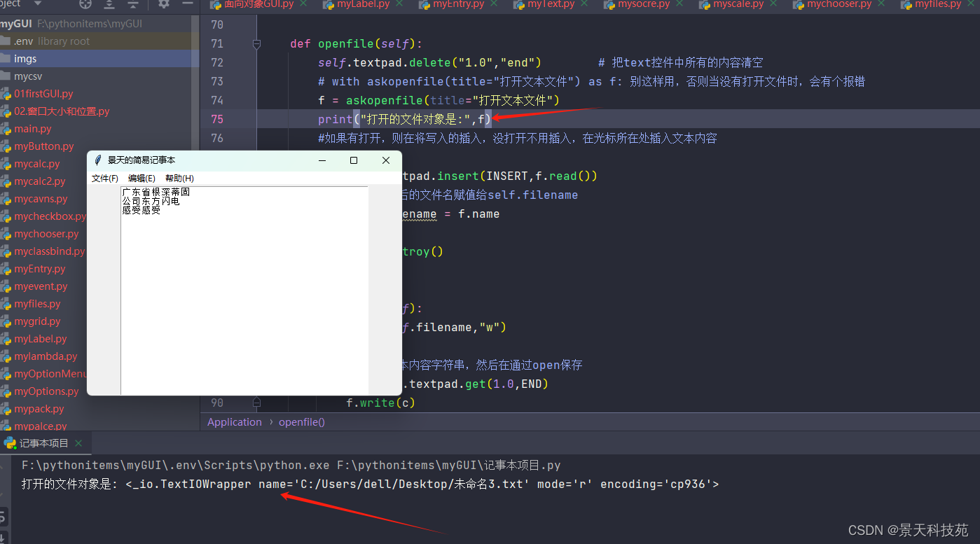Select mygrid.py in the project tree
The width and height of the screenshot is (980, 544).
(37, 321)
